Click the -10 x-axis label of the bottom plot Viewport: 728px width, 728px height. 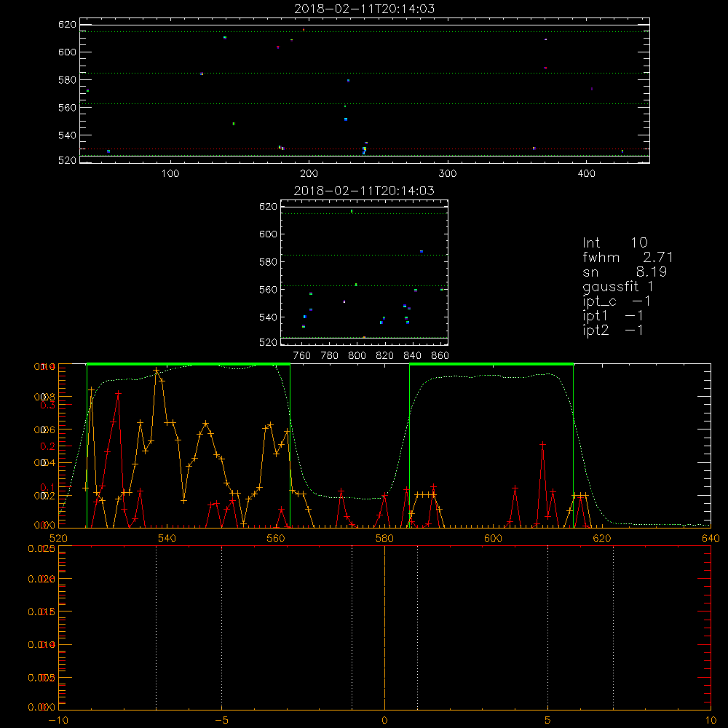(x=58, y=720)
